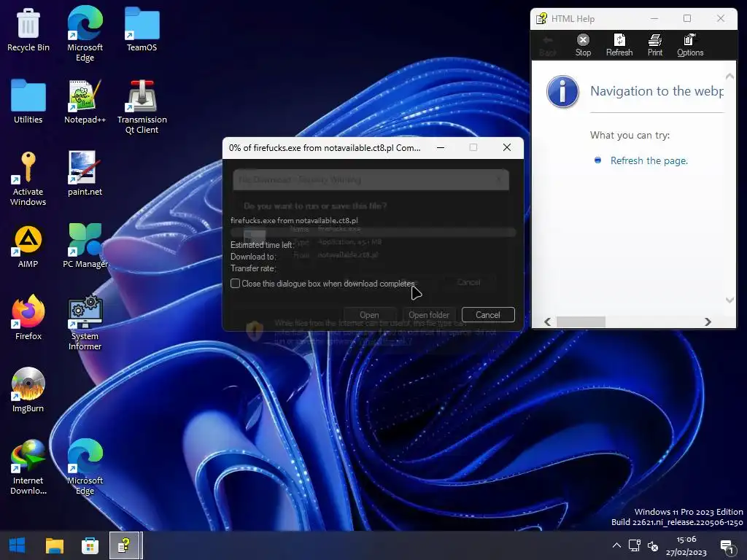The height and width of the screenshot is (560, 747).
Task: Click Refresh in the HTML Help toolbar
Action: coord(619,45)
